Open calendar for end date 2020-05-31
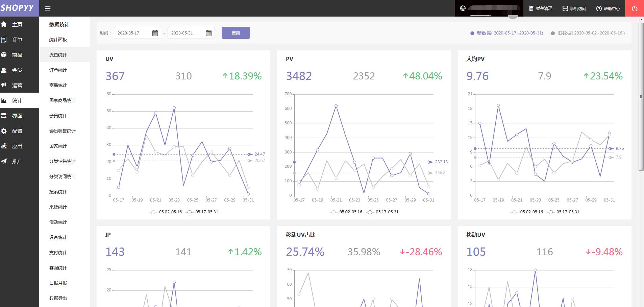Viewport: 644px width, 307px height. click(x=209, y=33)
